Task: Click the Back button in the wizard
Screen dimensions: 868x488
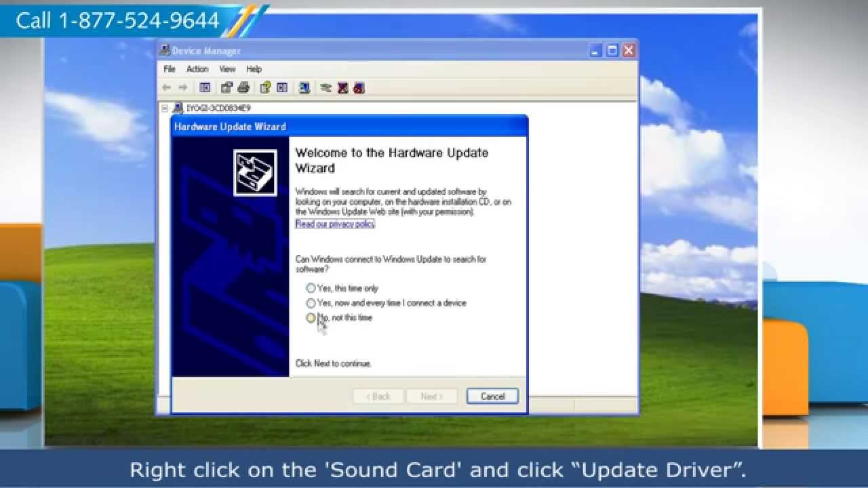Action: pos(378,396)
